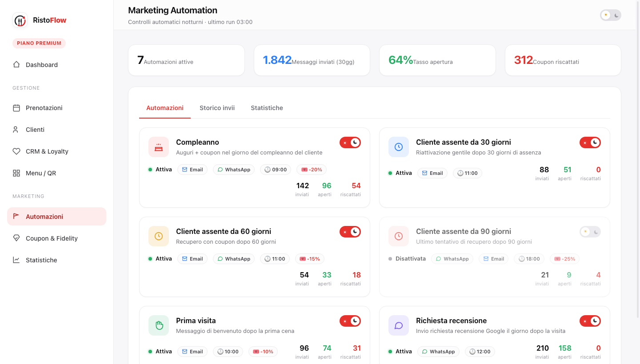Open CRM & Loyalty in the sidebar
This screenshot has height=364, width=640.
tap(57, 151)
